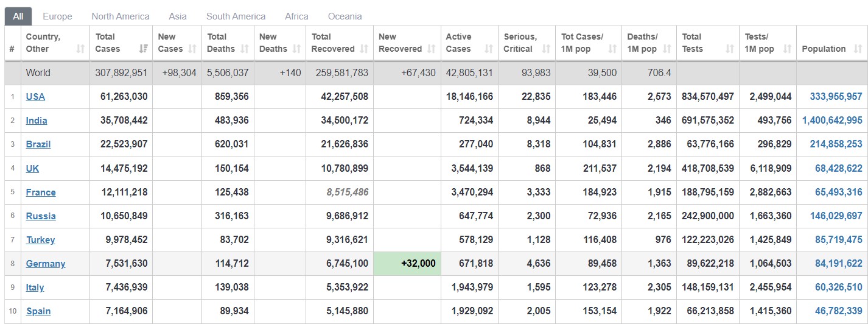Sort by Active Cases column arrows
This screenshot has width=868, height=324.
[489, 49]
